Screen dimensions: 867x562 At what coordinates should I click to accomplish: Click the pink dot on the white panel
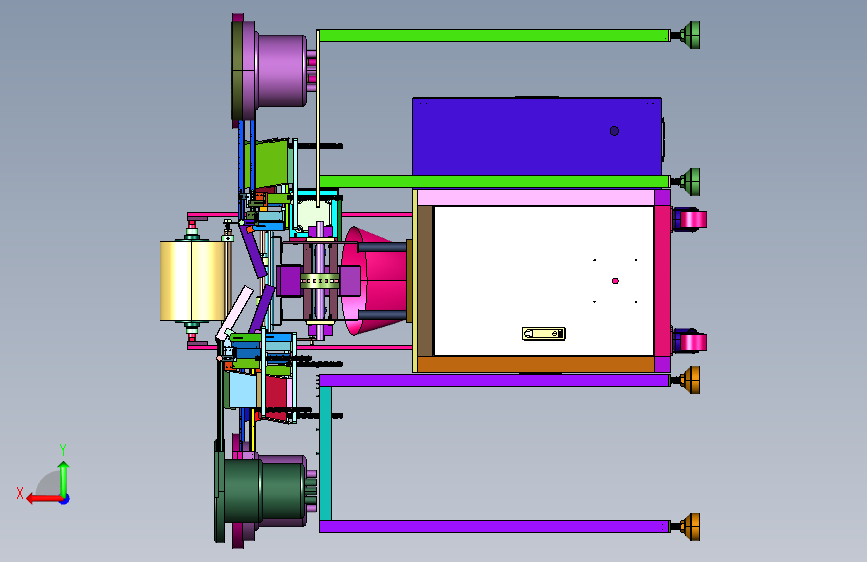click(615, 281)
